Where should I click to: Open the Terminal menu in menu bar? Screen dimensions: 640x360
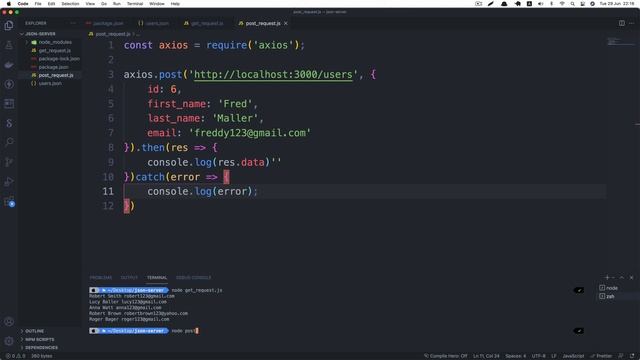pos(135,4)
